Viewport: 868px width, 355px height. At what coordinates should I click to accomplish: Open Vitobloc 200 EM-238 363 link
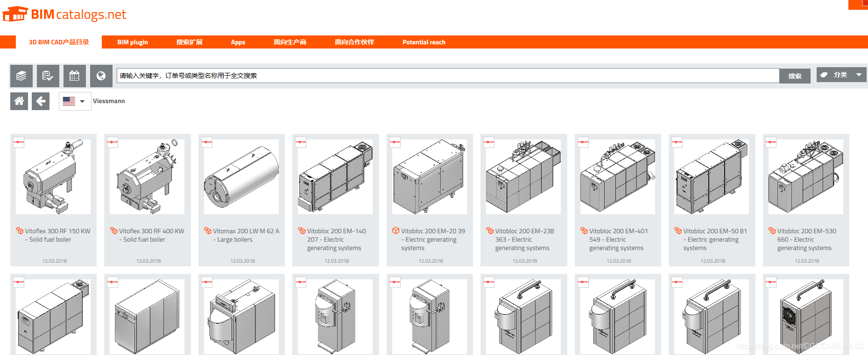(524, 239)
